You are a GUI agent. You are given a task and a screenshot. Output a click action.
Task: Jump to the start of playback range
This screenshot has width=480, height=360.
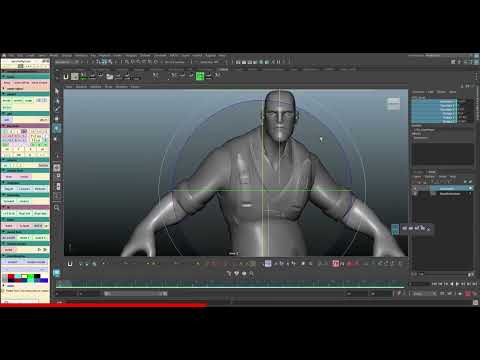click(x=434, y=284)
